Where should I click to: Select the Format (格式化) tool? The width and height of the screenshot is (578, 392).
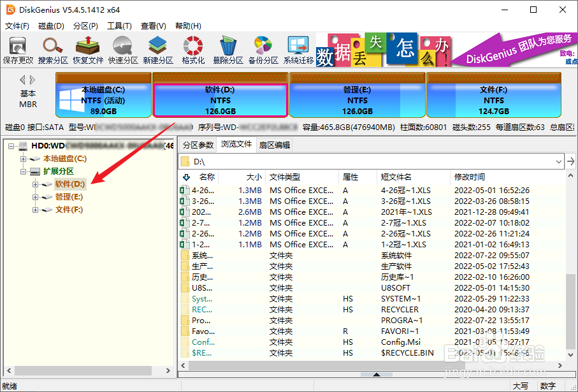tap(193, 50)
